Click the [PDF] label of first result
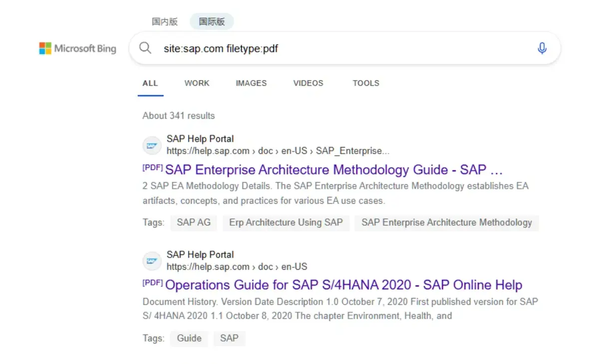Viewport: 599px width, 364px height. point(153,168)
